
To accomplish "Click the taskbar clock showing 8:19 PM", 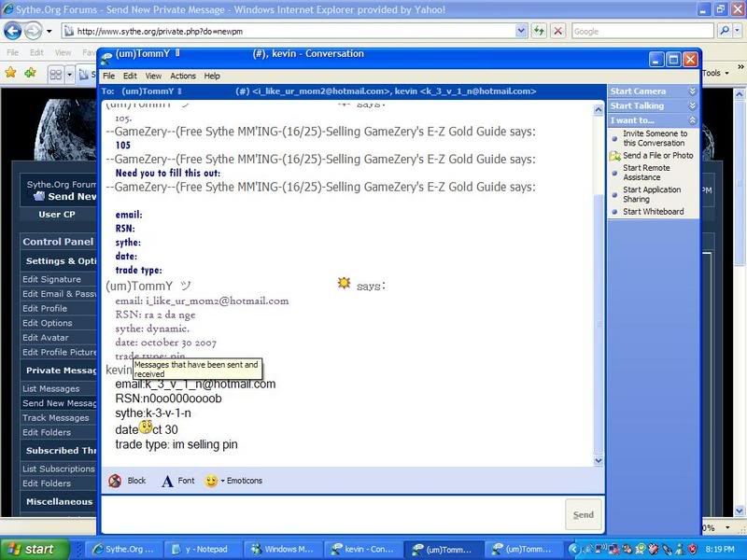I will [x=719, y=550].
